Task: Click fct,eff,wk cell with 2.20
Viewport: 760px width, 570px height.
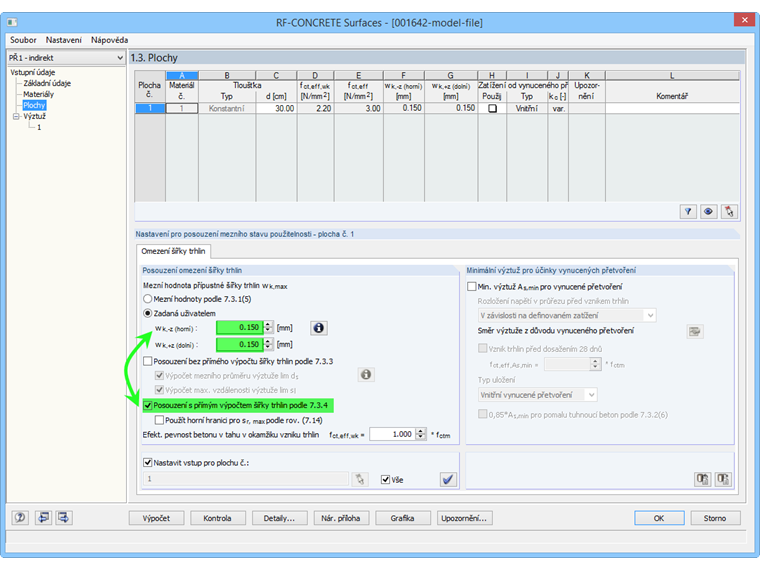Action: [x=315, y=108]
